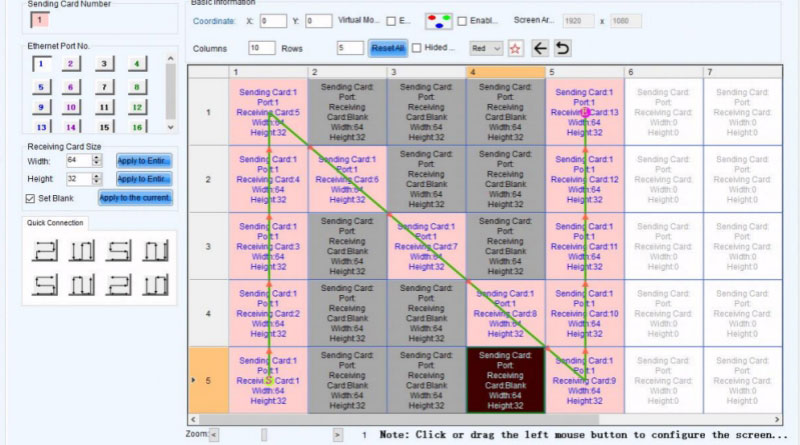The image size is (800, 445).
Task: Select Ethernet port 2 button
Action: (70, 64)
